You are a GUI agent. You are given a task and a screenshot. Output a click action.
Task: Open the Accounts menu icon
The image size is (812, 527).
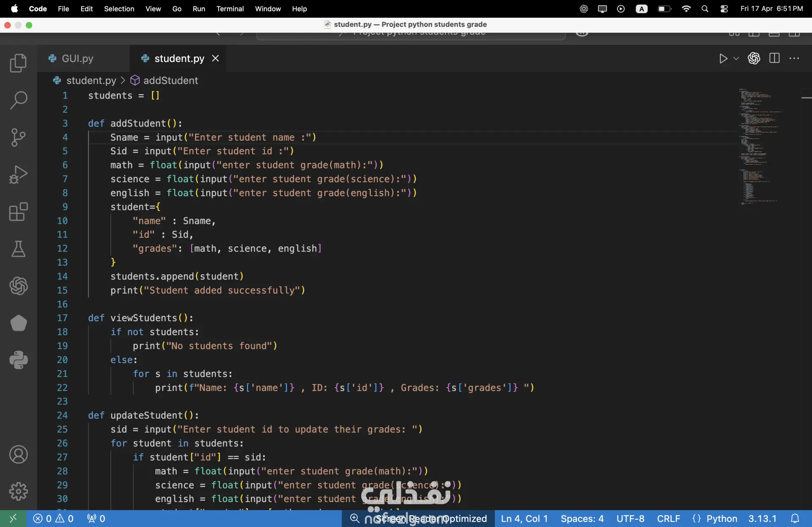tap(18, 455)
